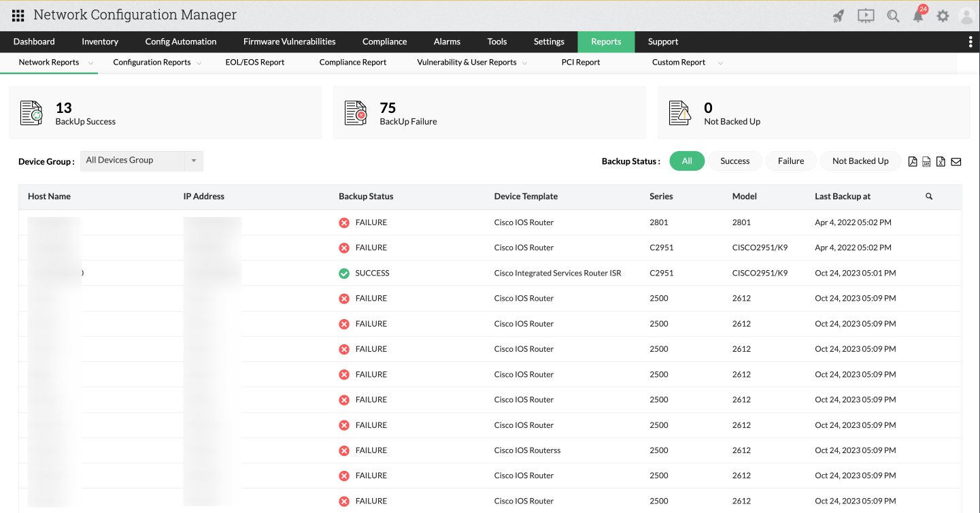
Task: Export the report as PDF
Action: coord(913,161)
